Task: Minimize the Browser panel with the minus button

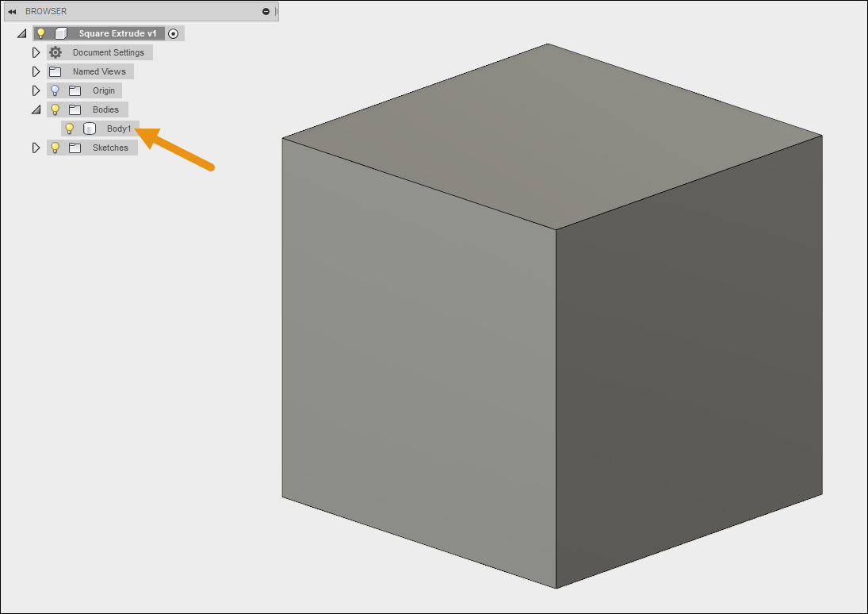Action: point(266,11)
